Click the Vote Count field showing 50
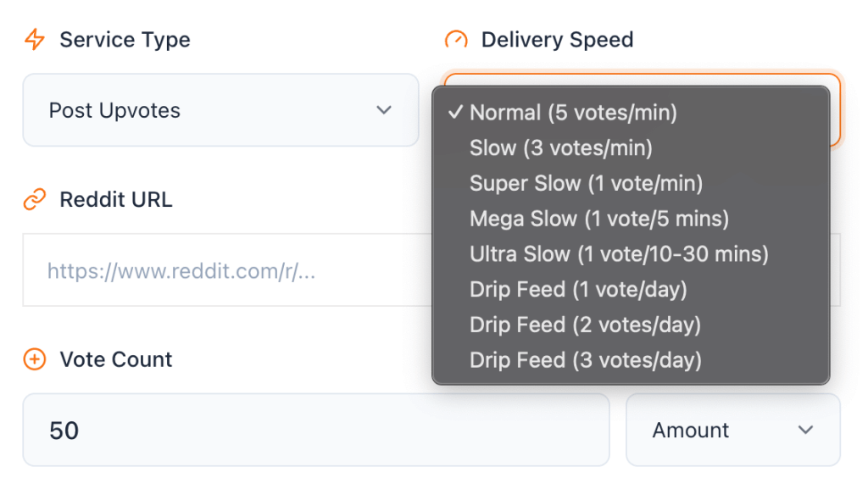The width and height of the screenshot is (868, 489). coord(316,430)
